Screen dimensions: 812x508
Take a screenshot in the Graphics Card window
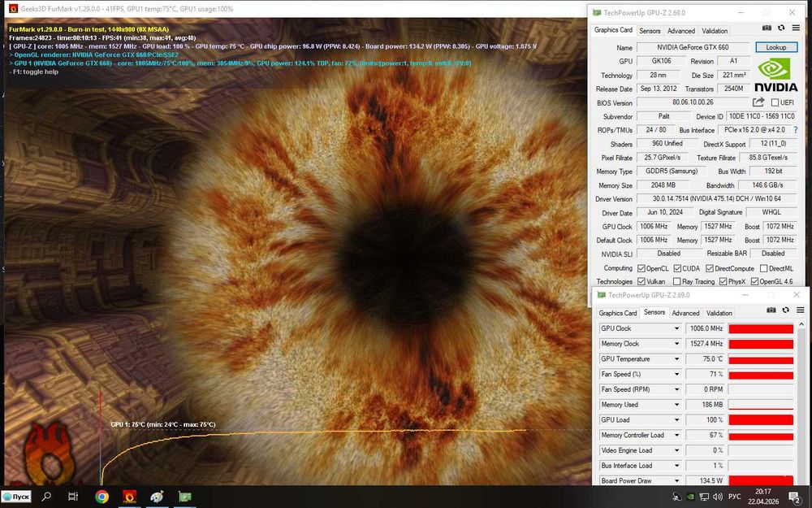click(767, 28)
